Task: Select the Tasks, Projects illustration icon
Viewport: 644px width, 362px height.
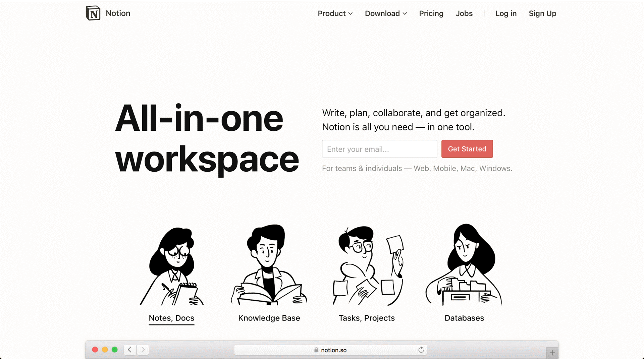Action: click(367, 264)
